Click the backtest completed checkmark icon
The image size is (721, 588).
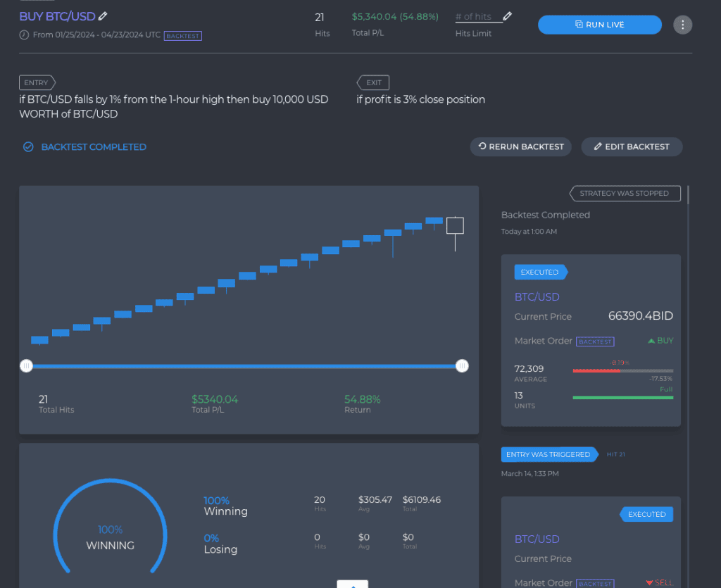(28, 147)
